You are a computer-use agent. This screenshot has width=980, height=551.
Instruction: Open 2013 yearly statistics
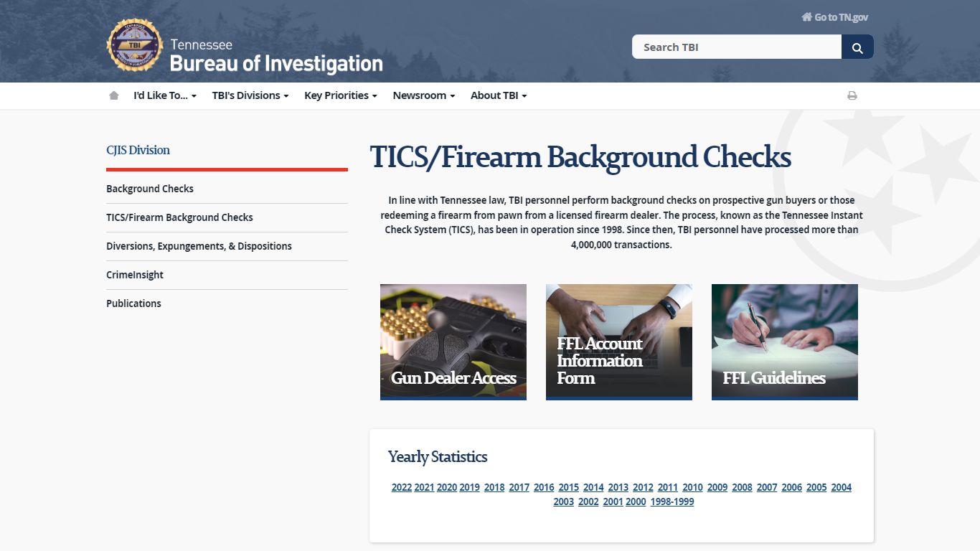[x=618, y=487]
